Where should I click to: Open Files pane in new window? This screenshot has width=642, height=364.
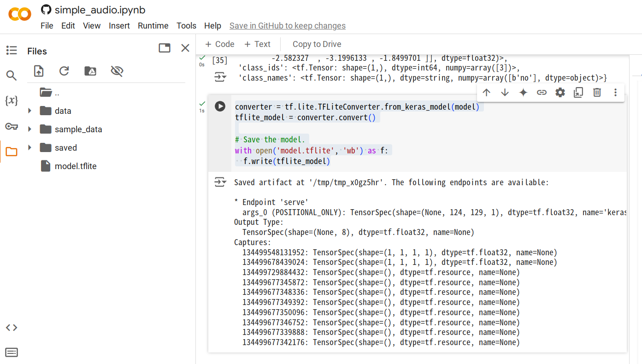[165, 48]
